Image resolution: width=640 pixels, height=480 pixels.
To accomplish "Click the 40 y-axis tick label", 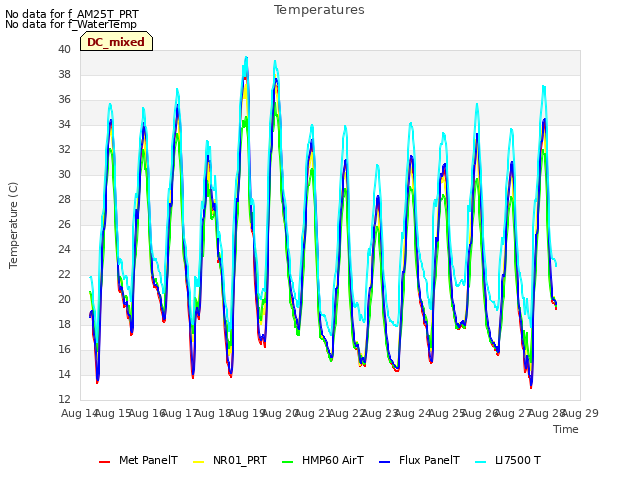I will 64,49.
